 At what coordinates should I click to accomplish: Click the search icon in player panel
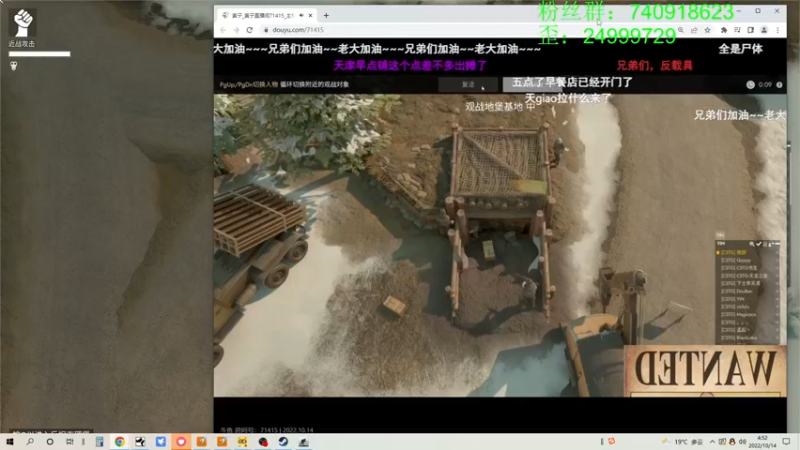pos(752,244)
